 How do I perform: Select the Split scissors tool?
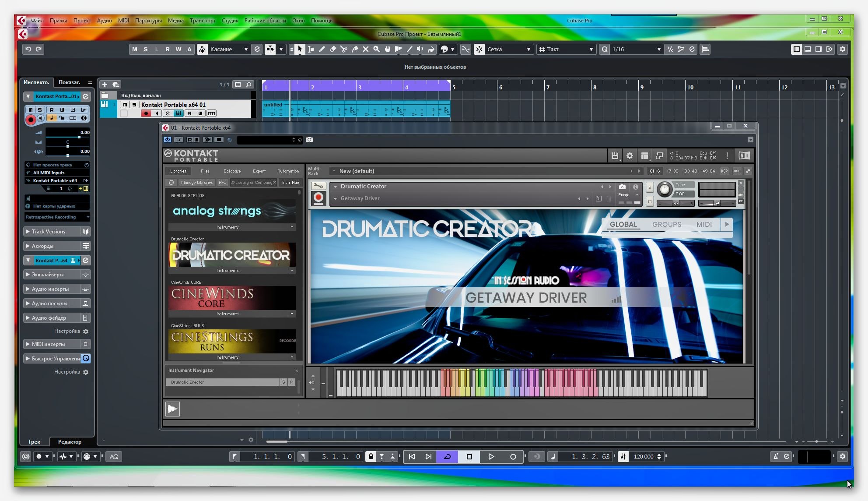click(343, 49)
